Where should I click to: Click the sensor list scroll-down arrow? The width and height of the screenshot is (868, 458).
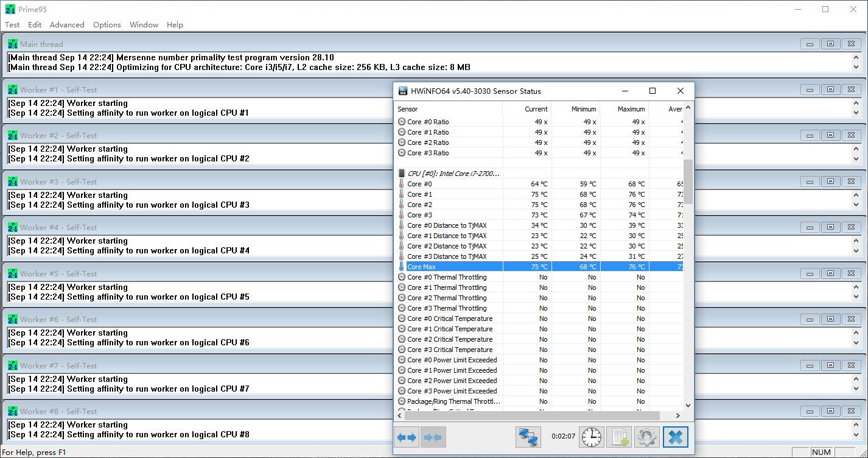click(688, 405)
